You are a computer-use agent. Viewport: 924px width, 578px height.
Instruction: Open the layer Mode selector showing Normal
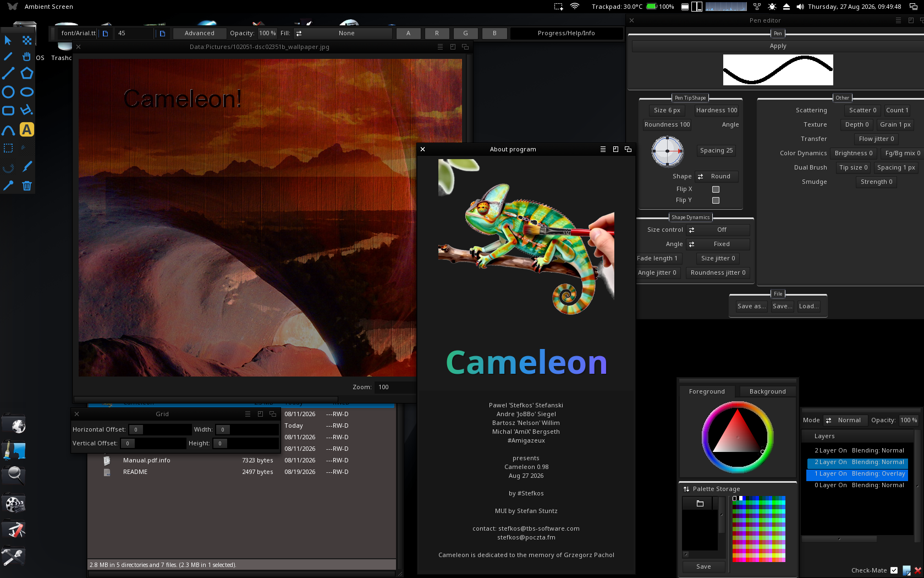(x=845, y=421)
